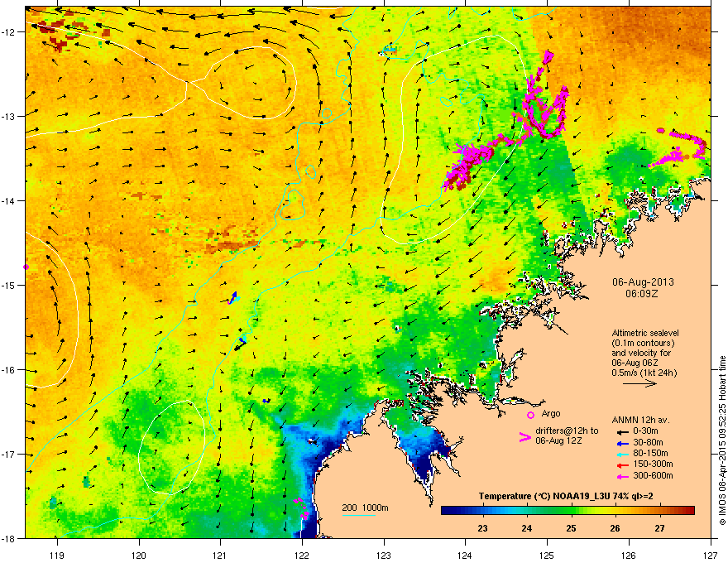Click the latitude axis label "-15"
Image resolution: width=728 pixels, height=563 pixels.
(x=8, y=285)
